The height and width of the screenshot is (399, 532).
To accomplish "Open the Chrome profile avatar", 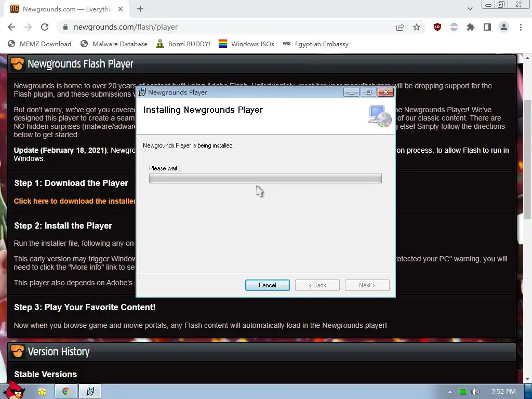I will 504,27.
